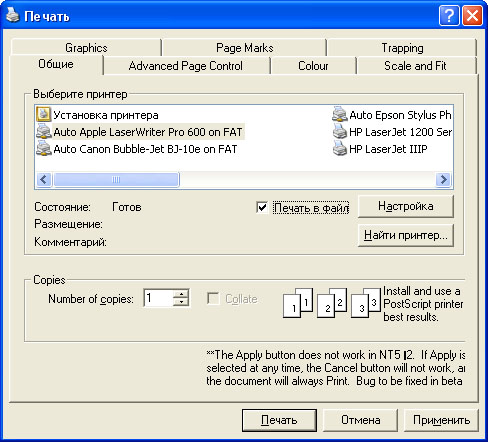Switch to the Общие tab
This screenshot has width=488, height=442.
point(56,64)
